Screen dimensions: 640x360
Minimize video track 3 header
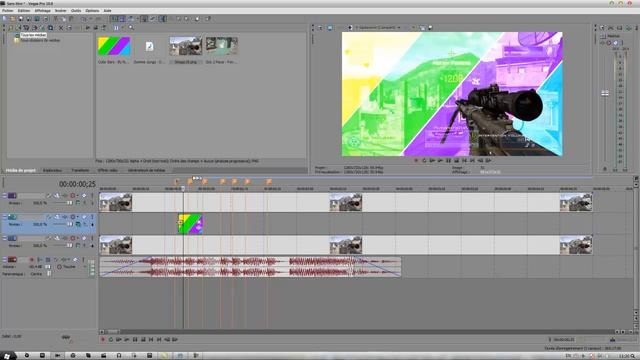pyautogui.click(x=4, y=238)
